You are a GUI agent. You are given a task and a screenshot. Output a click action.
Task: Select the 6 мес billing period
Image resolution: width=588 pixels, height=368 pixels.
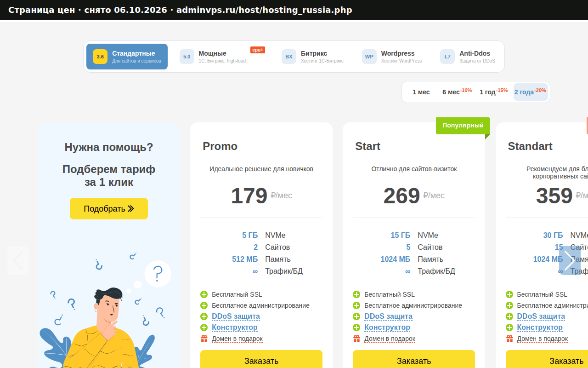click(457, 92)
